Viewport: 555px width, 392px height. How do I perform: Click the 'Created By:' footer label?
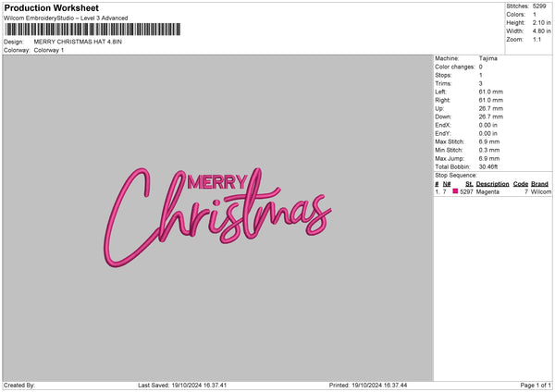tap(19, 386)
